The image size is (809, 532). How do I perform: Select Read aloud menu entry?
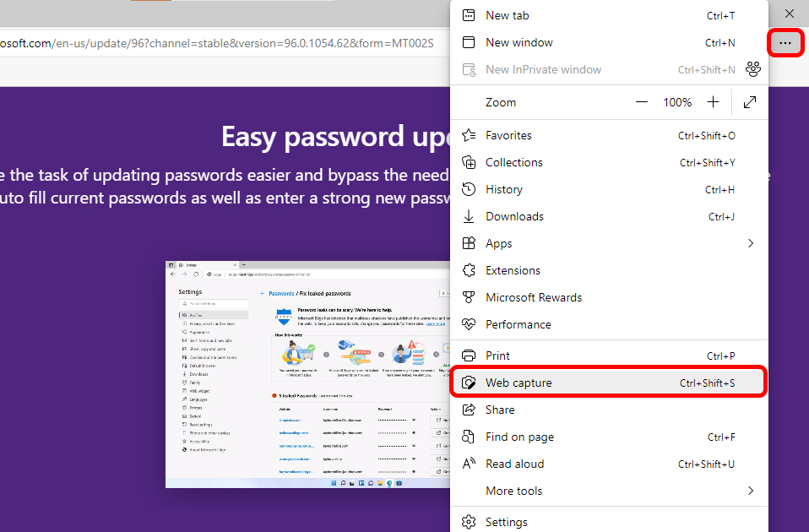pyautogui.click(x=609, y=464)
